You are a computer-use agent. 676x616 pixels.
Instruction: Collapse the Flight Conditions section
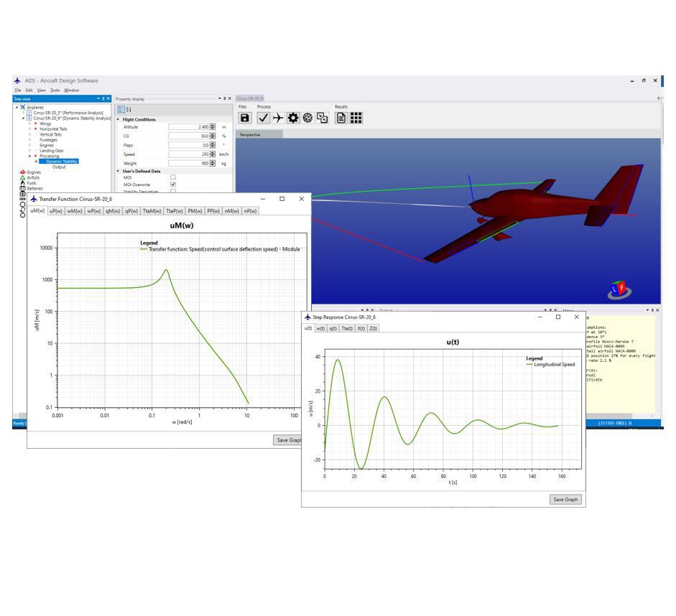pos(120,118)
